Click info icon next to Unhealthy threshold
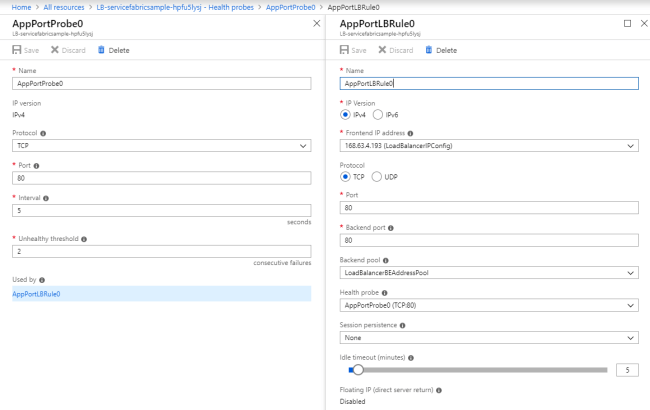This screenshot has height=410, width=650. (x=84, y=239)
